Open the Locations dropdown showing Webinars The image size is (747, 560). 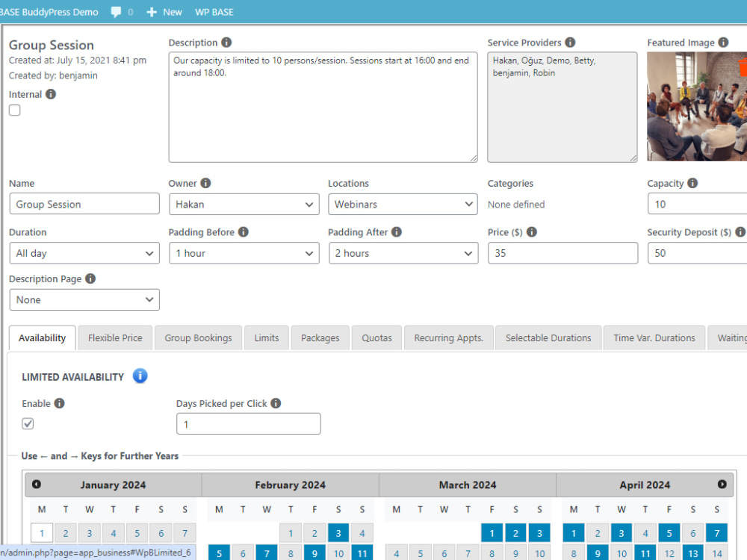(x=403, y=205)
